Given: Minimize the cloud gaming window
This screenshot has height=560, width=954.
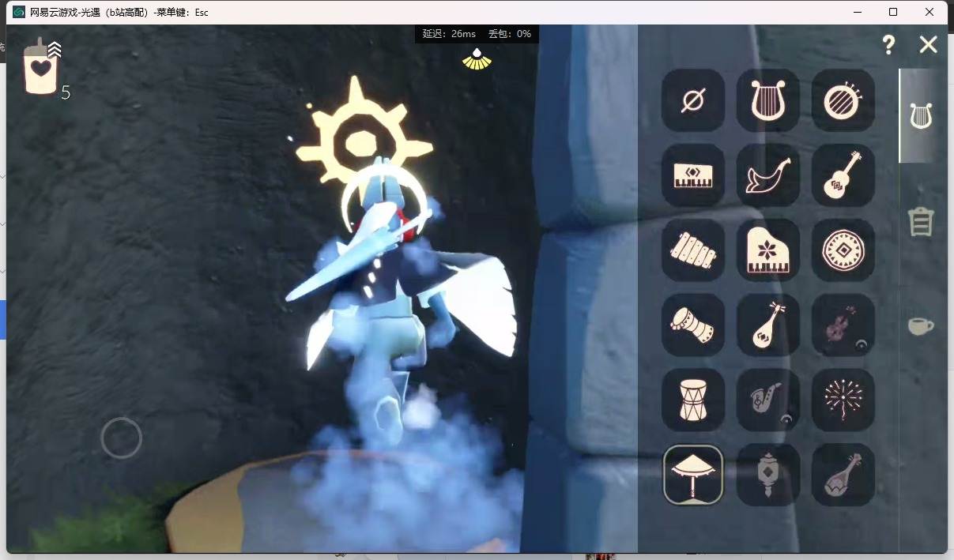Looking at the screenshot, I should point(858,12).
